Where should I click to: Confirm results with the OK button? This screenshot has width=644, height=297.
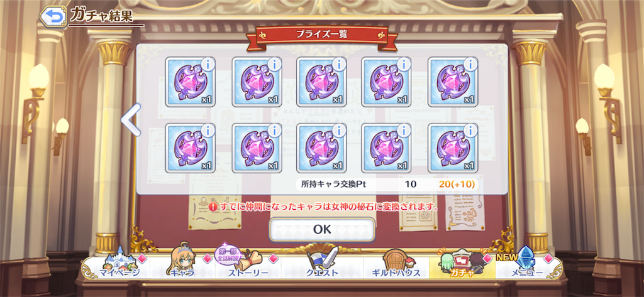(x=322, y=230)
